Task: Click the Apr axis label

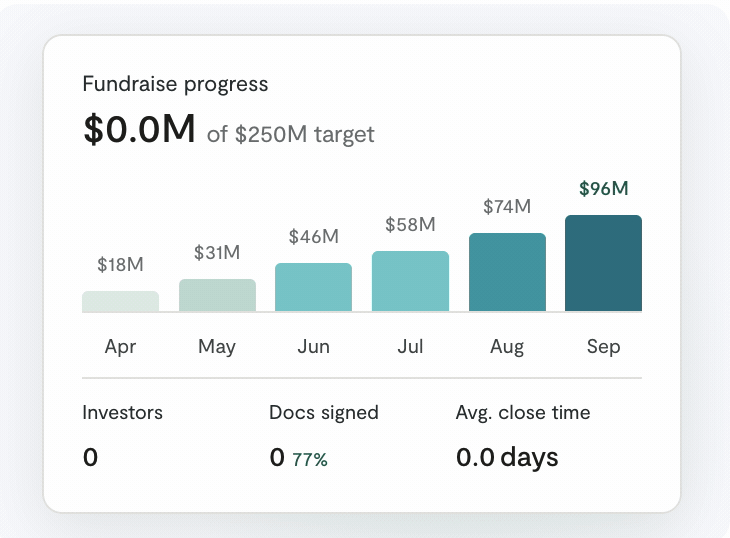Action: (120, 347)
